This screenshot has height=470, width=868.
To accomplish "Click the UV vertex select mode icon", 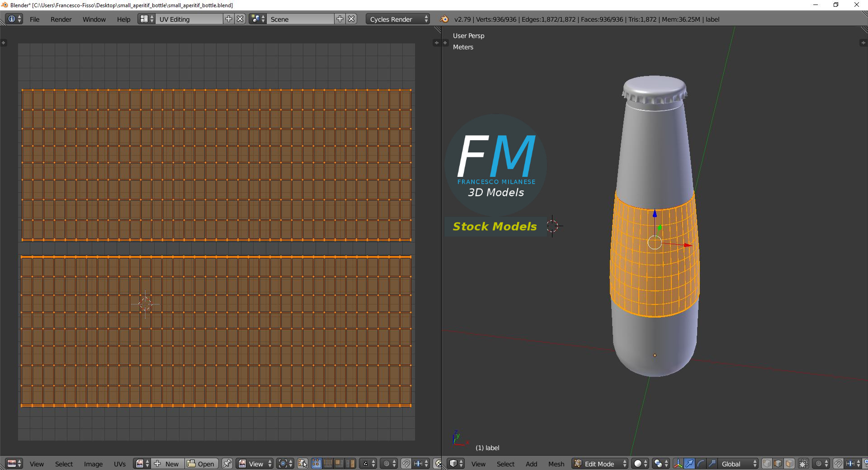I will point(316,464).
